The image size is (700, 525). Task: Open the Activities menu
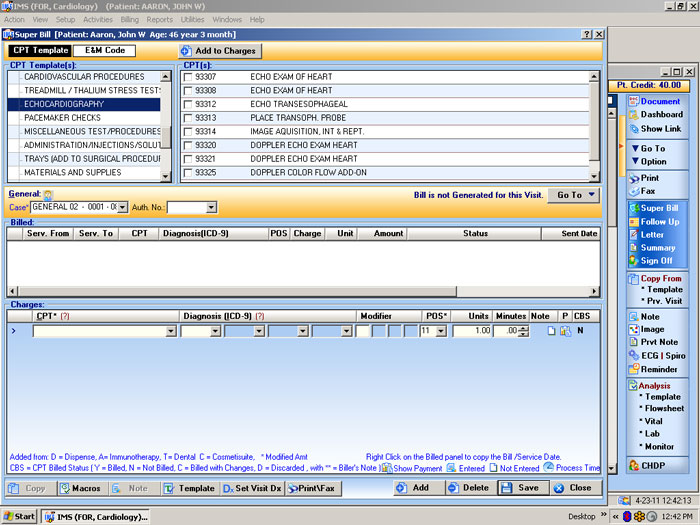(98, 20)
